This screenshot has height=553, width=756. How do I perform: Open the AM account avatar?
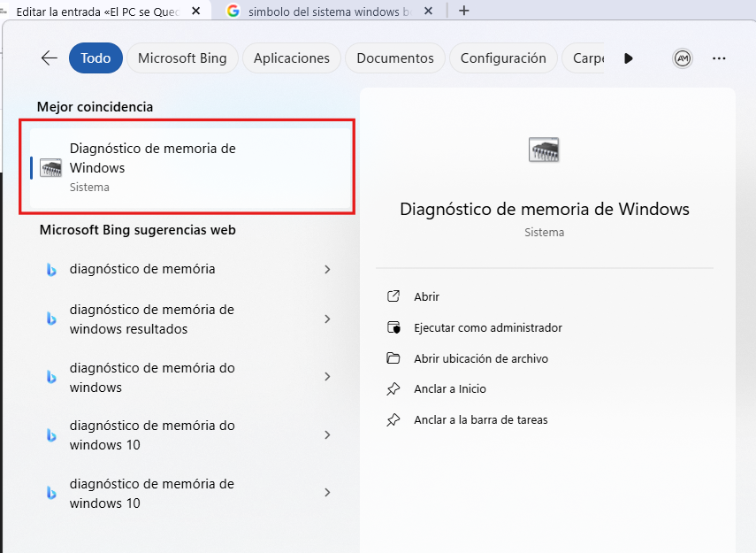pos(683,58)
